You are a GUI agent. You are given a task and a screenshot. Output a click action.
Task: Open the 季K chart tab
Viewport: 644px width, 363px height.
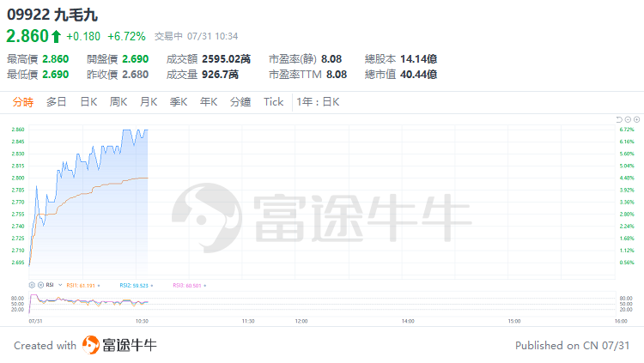coord(179,102)
